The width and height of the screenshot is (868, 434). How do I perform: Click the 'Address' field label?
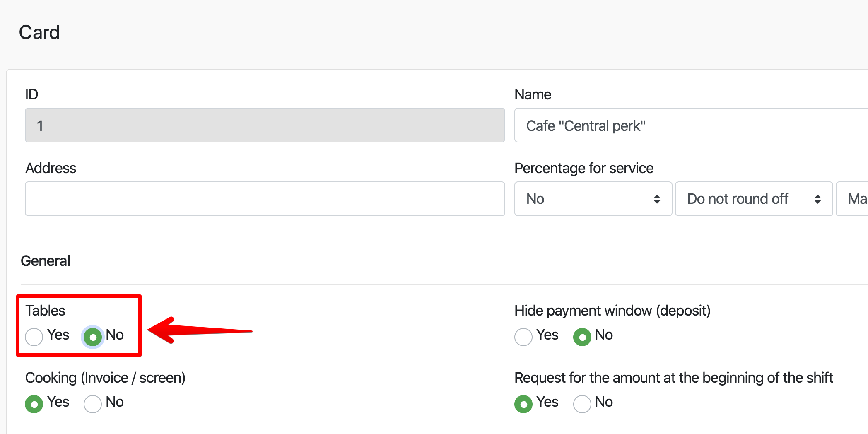coord(51,168)
